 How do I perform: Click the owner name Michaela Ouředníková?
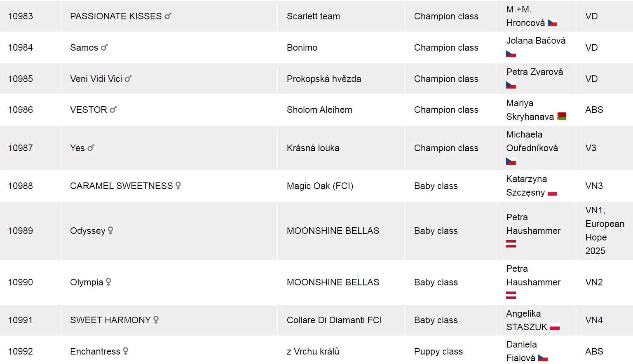point(532,141)
